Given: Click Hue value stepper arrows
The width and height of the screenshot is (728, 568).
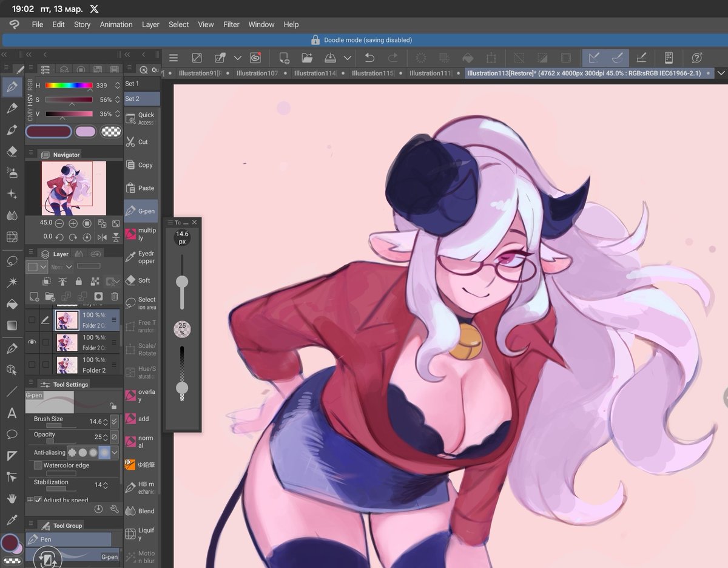Looking at the screenshot, I should (118, 86).
